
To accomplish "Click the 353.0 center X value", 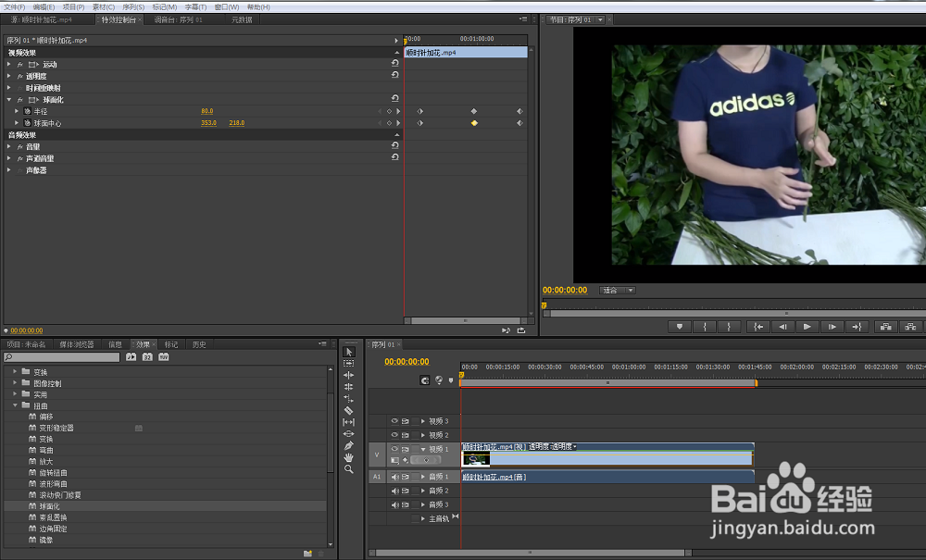I will pos(208,123).
